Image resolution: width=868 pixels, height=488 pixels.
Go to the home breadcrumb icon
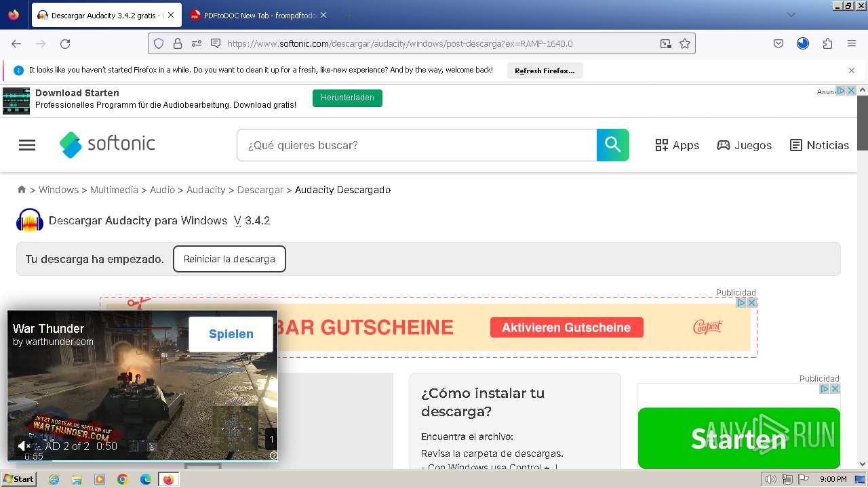[x=22, y=190]
